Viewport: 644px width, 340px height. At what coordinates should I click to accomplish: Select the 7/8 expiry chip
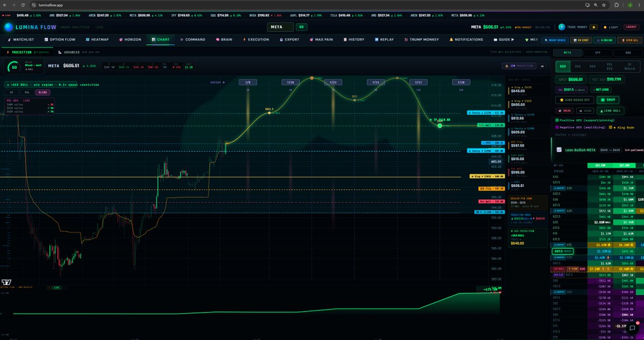pyautogui.click(x=247, y=83)
